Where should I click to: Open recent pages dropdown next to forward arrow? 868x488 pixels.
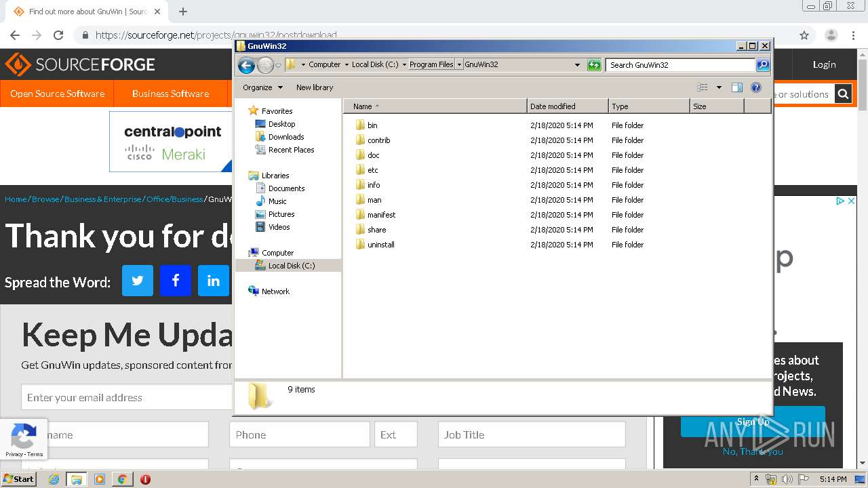[278, 65]
